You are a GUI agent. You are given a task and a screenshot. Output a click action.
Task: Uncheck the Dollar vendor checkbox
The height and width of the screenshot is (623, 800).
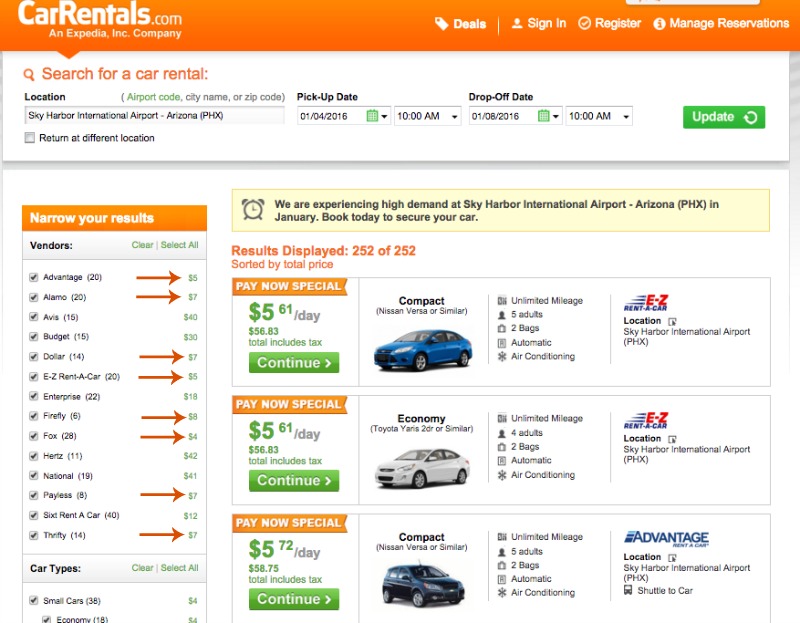[34, 357]
